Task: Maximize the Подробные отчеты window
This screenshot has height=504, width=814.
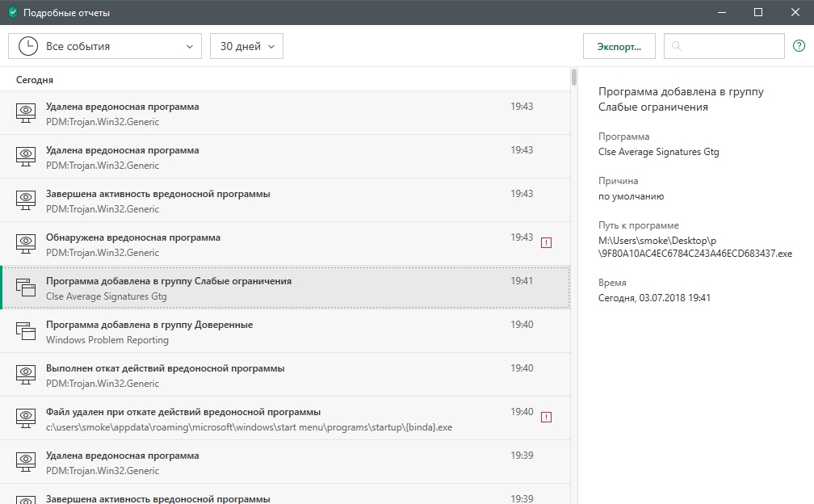Action: 758,13
